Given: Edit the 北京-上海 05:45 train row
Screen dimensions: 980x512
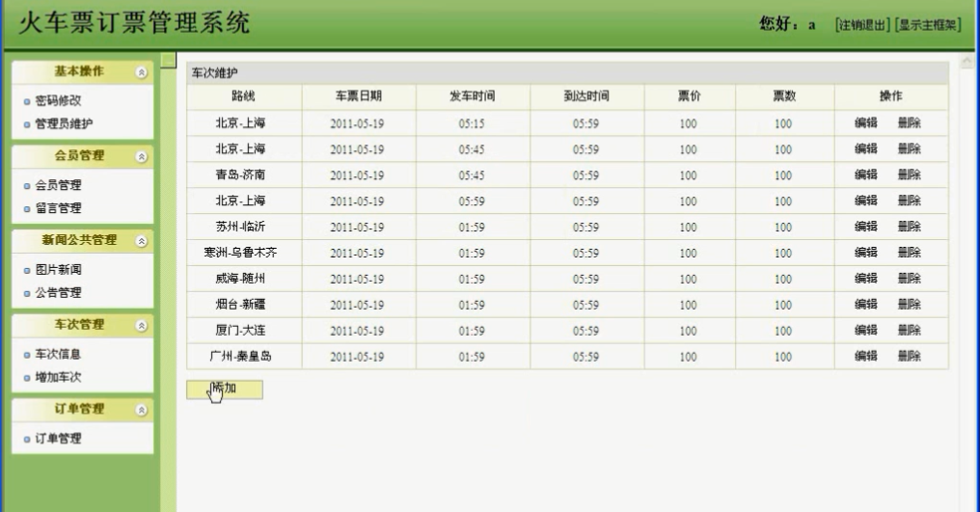Looking at the screenshot, I should pyautogui.click(x=865, y=148).
